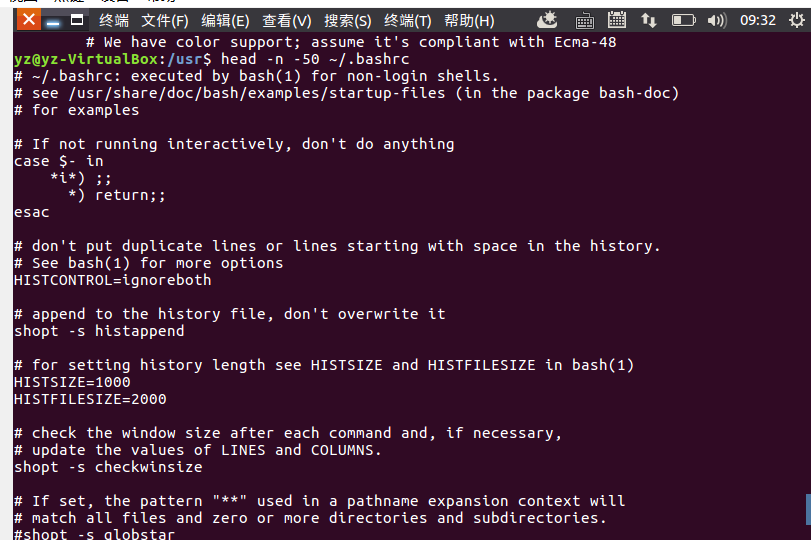The width and height of the screenshot is (811, 540).
Task: Close the terminal window
Action: (29, 20)
